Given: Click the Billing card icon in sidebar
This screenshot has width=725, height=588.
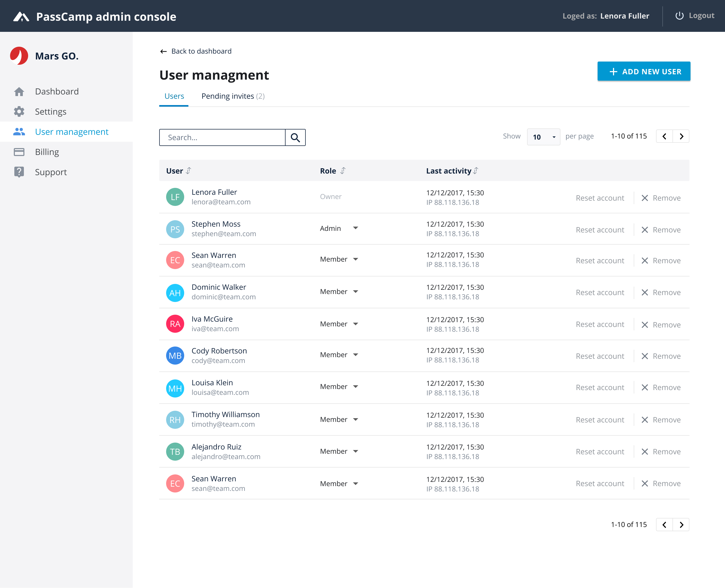Looking at the screenshot, I should [19, 152].
